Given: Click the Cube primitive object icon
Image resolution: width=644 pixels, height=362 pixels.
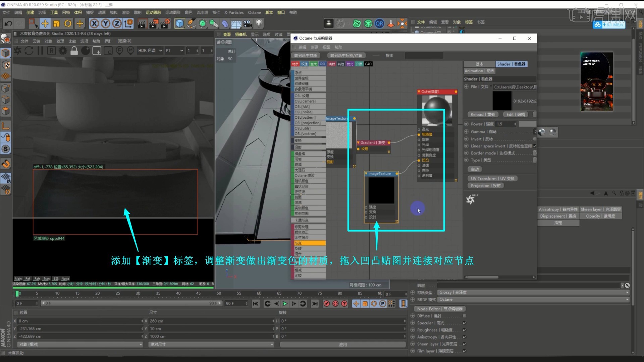Looking at the screenshot, I should pyautogui.click(x=180, y=23).
